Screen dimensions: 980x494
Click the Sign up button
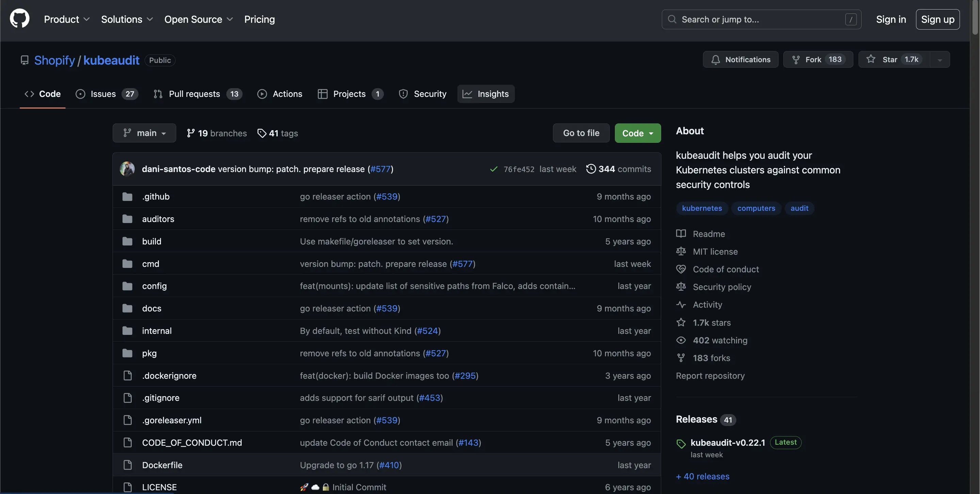click(x=938, y=19)
